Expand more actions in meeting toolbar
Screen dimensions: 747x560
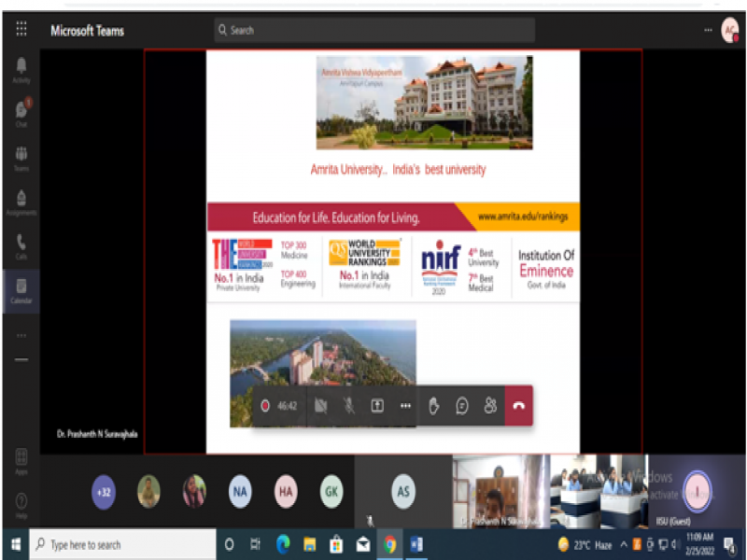click(405, 406)
